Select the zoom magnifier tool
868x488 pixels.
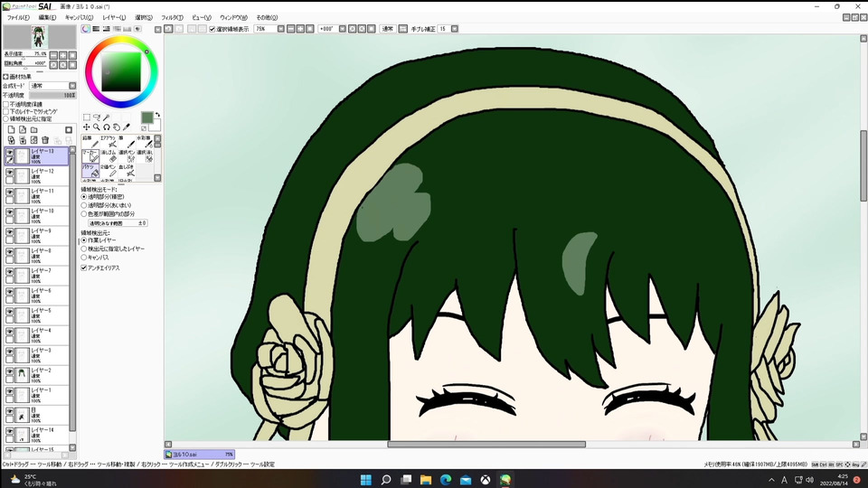[97, 127]
